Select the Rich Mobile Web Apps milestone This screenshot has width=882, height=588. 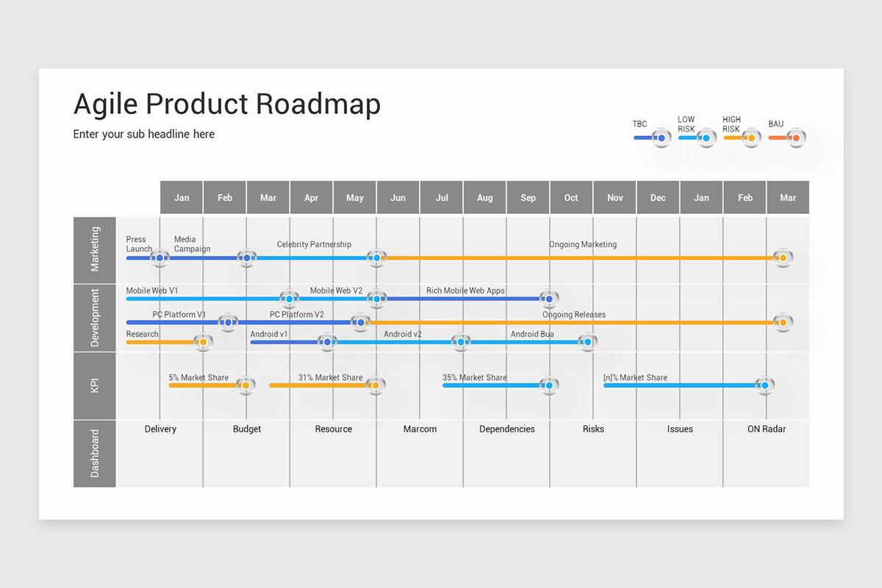click(x=549, y=298)
